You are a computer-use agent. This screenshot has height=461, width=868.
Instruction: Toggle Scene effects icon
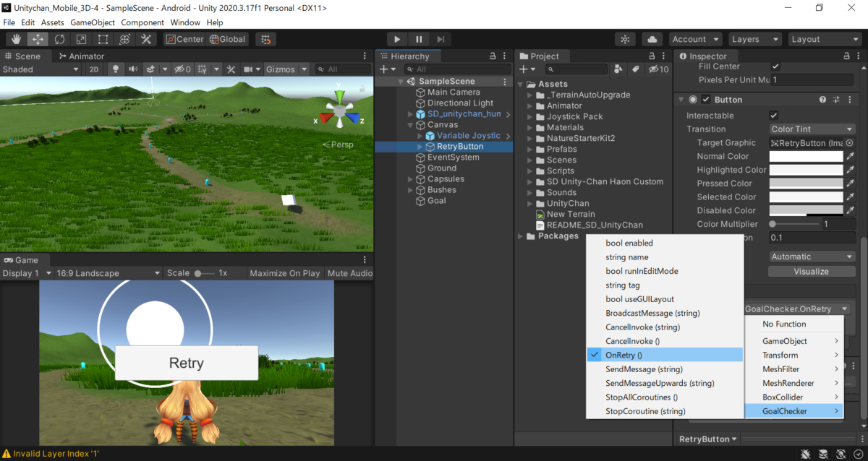pos(151,69)
